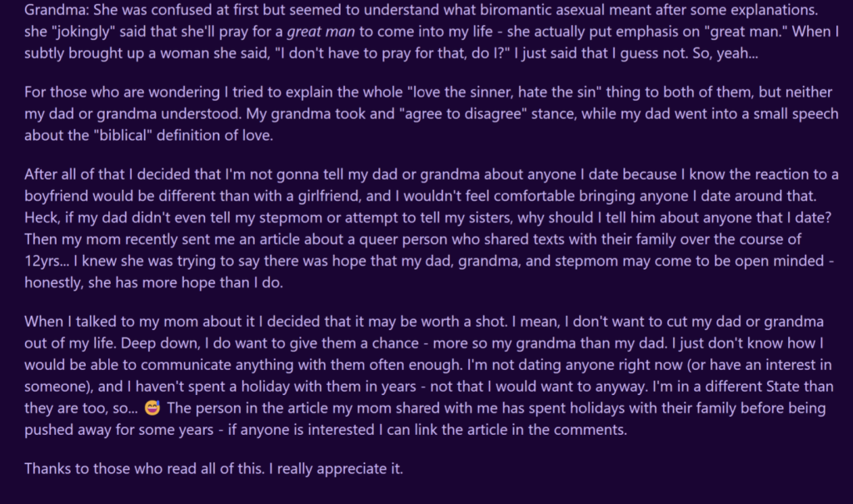Click the word "Heck," starting a sentence
This screenshot has width=853, height=504.
coord(42,217)
